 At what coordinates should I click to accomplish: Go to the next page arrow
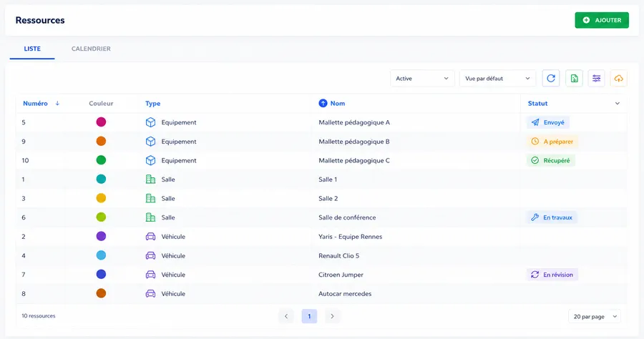pos(332,316)
